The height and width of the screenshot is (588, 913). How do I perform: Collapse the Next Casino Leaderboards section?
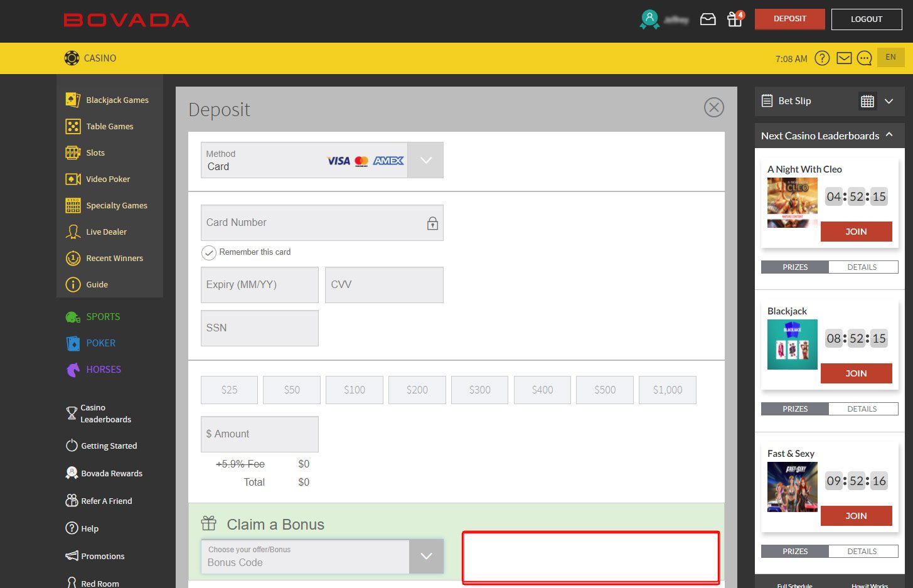pos(889,135)
